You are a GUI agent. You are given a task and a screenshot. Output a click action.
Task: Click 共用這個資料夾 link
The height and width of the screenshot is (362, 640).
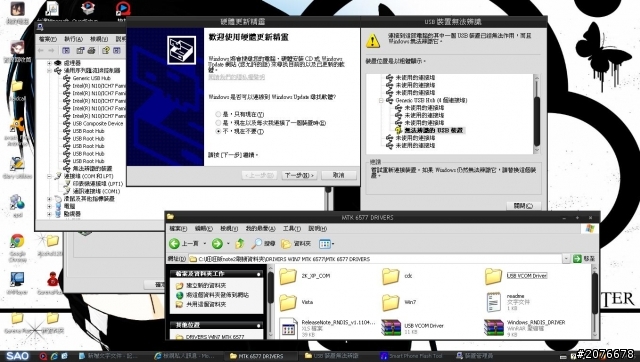coord(206,304)
